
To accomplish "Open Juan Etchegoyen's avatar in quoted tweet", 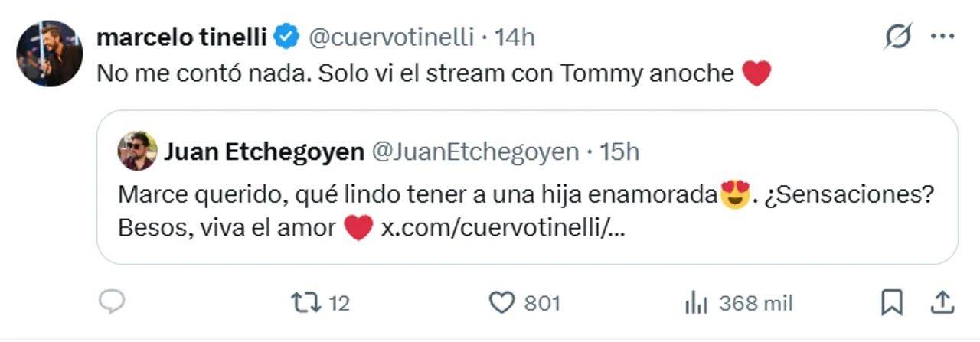I will pos(137,151).
